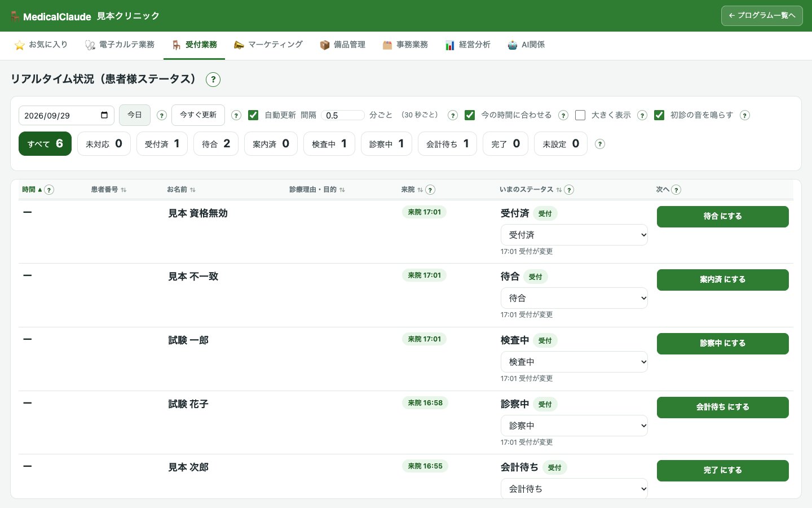The width and height of the screenshot is (812, 508).
Task: Sort by 患者番号 using its sort arrows
Action: [123, 190]
